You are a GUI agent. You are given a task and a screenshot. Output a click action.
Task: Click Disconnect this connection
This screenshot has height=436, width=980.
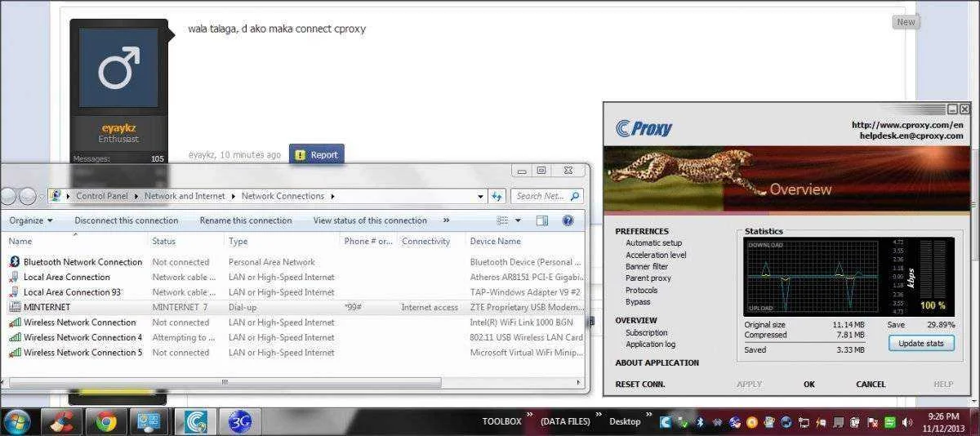pyautogui.click(x=127, y=220)
